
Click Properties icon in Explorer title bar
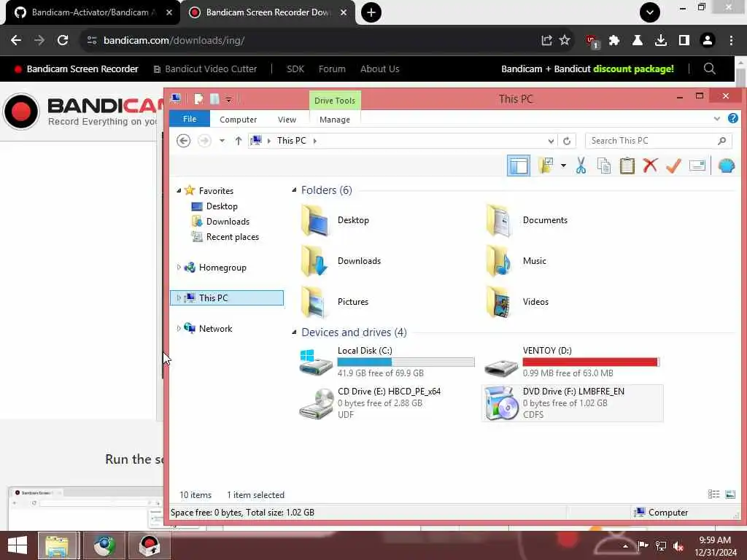[x=198, y=99]
